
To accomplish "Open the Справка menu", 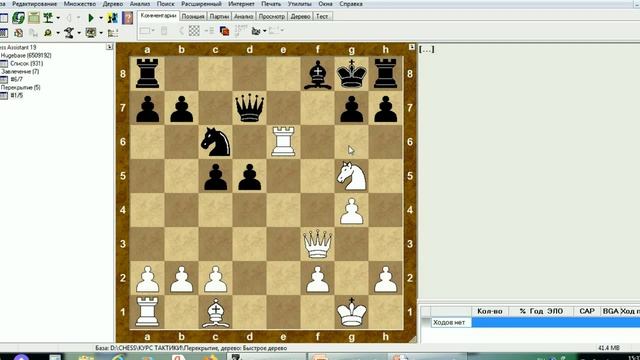I will tap(351, 4).
